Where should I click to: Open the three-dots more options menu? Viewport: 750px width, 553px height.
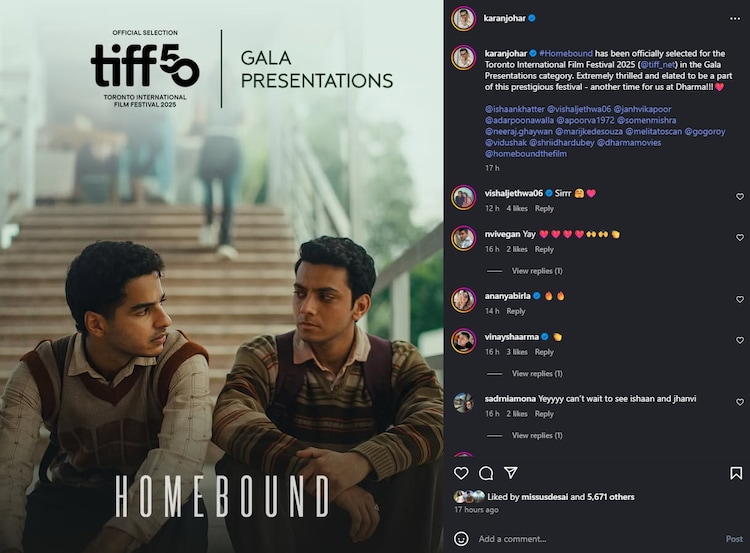(735, 19)
